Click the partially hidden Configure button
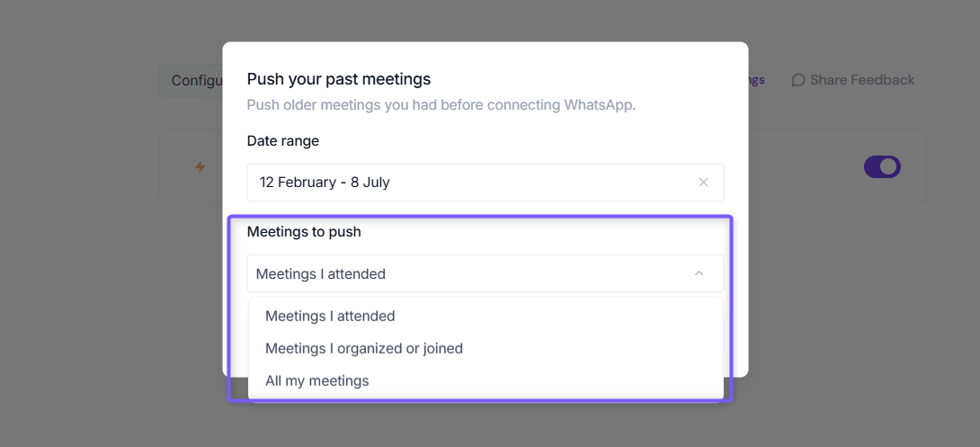The image size is (980, 447). coord(191,81)
